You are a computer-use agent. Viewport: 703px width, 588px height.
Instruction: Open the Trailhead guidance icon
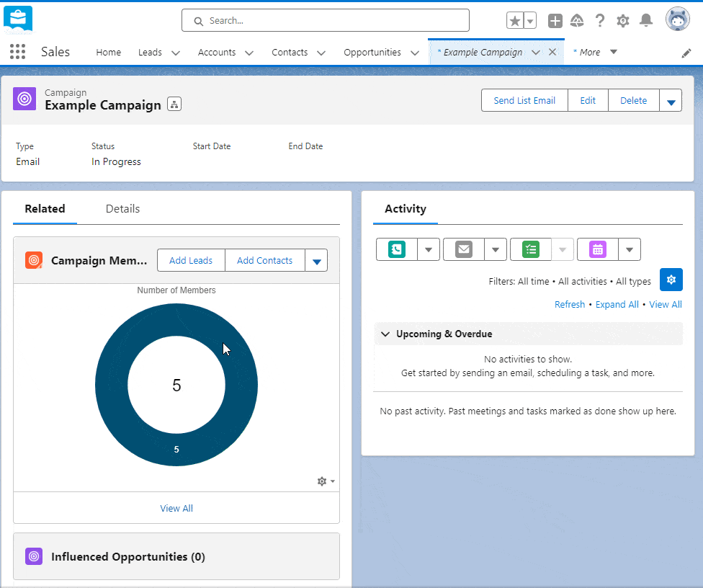click(x=577, y=21)
